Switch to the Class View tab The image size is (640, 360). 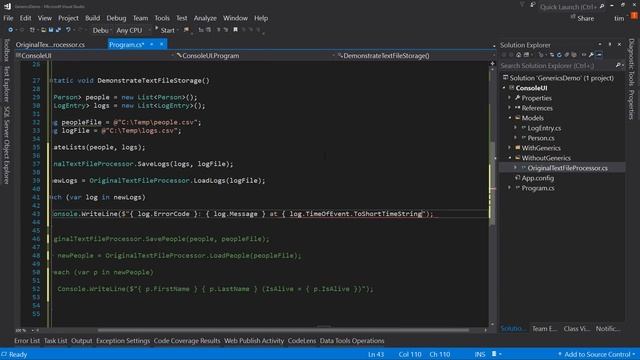(576, 329)
